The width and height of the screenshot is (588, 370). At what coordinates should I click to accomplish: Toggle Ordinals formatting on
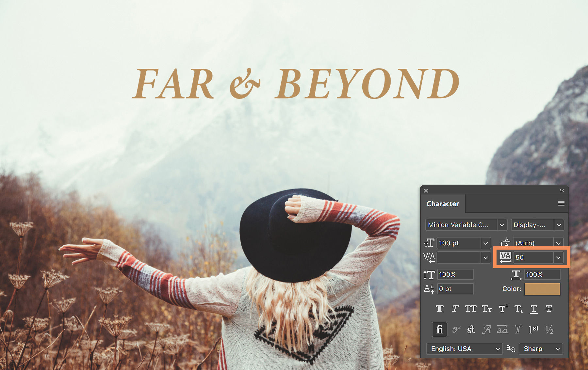click(x=533, y=330)
